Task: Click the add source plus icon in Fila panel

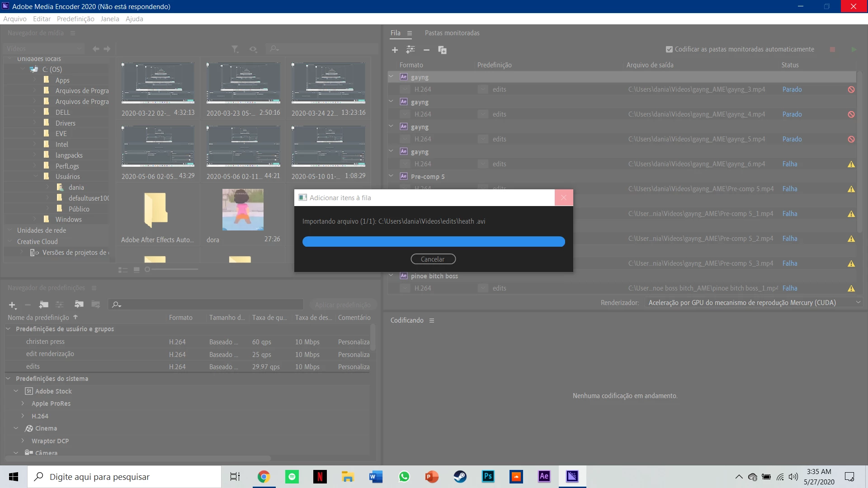Action: click(x=395, y=50)
